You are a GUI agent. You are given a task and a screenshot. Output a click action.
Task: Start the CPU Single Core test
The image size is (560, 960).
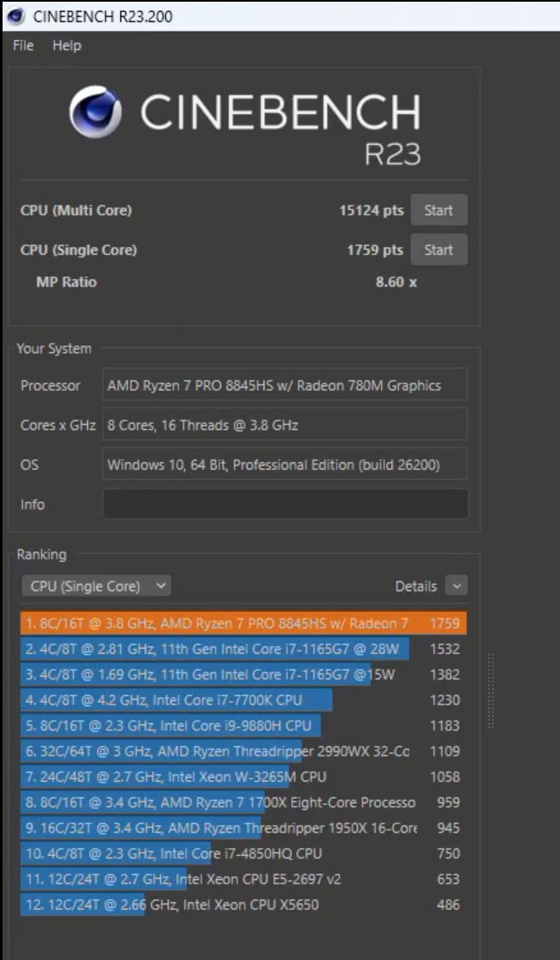coord(438,250)
